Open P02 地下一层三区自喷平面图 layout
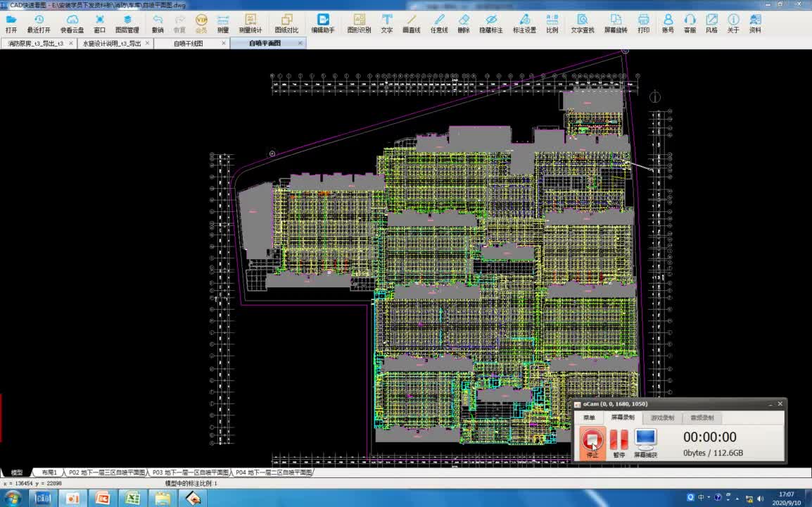This screenshot has width=812, height=507. click(107, 472)
